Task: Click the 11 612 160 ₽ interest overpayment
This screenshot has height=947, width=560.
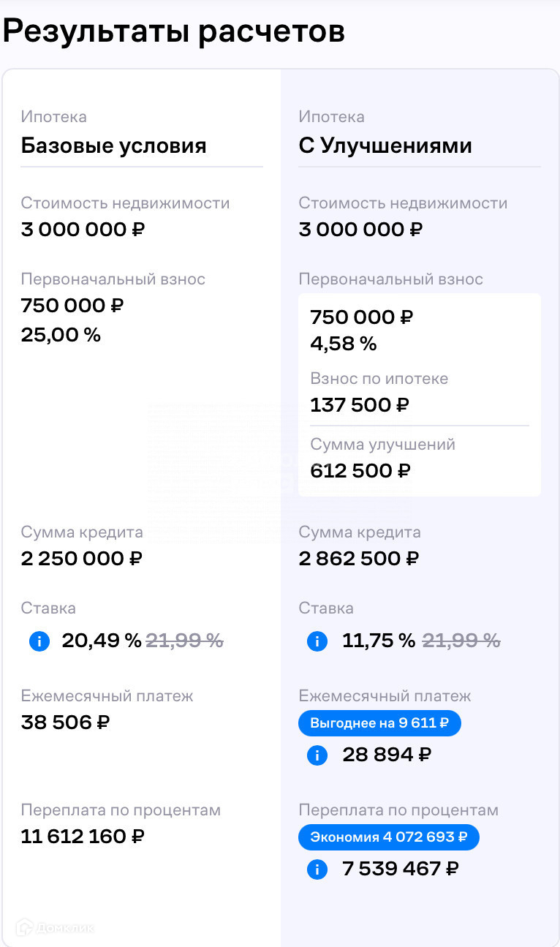Action: (x=83, y=837)
